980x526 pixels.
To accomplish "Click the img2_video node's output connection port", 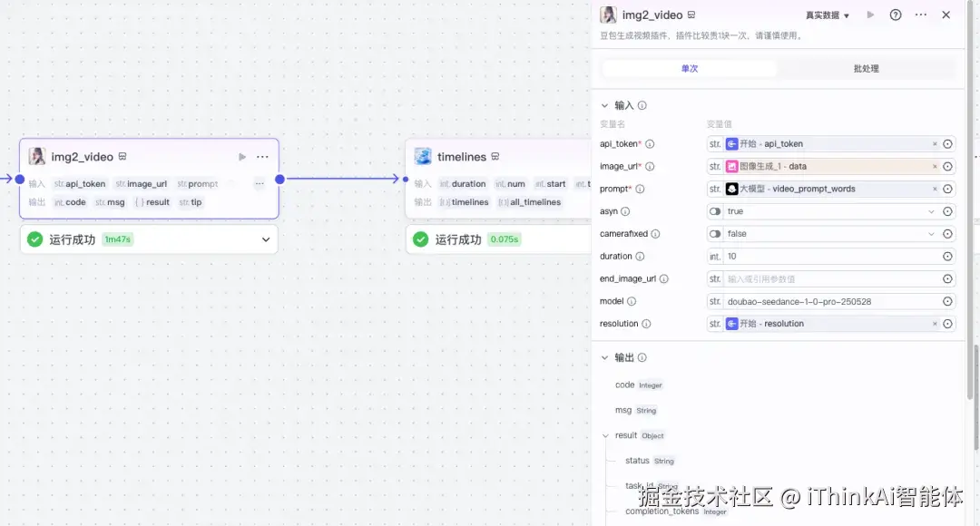I will [280, 180].
